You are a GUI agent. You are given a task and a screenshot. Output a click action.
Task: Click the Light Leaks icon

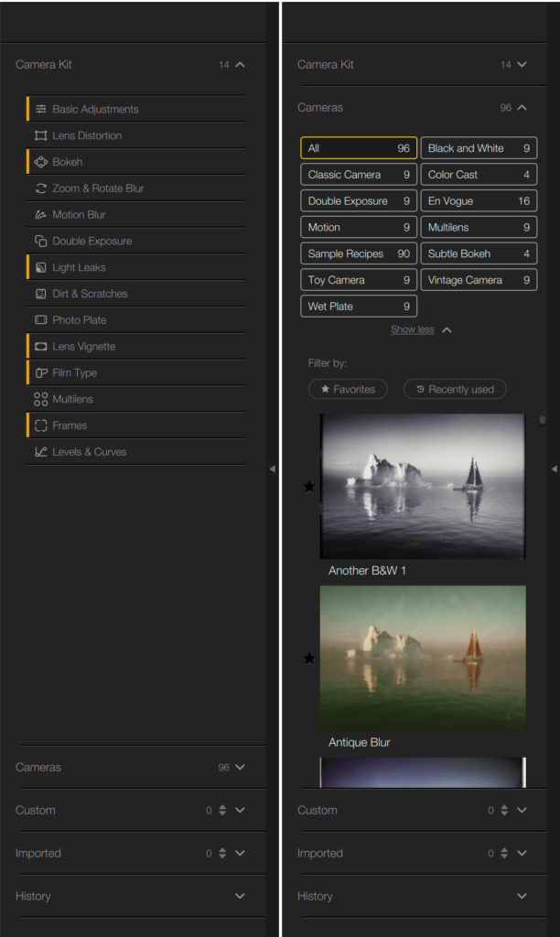point(40,266)
